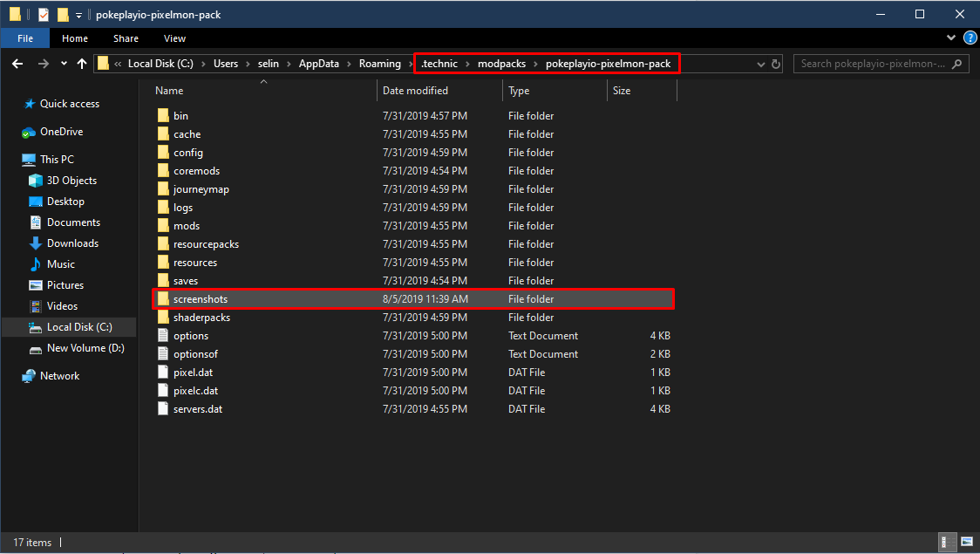Image resolution: width=980 pixels, height=554 pixels.
Task: Click Roaming in the address breadcrumb
Action: (x=380, y=64)
